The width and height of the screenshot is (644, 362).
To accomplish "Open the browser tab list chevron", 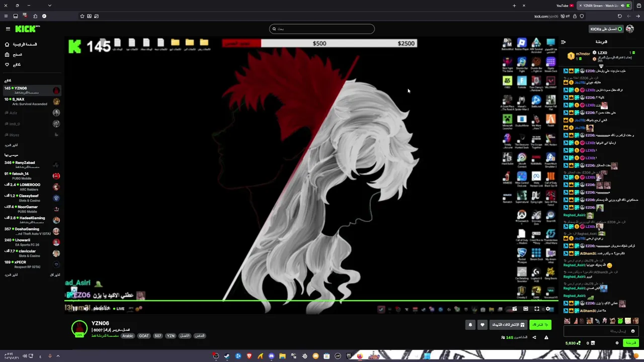I will [49, 6].
